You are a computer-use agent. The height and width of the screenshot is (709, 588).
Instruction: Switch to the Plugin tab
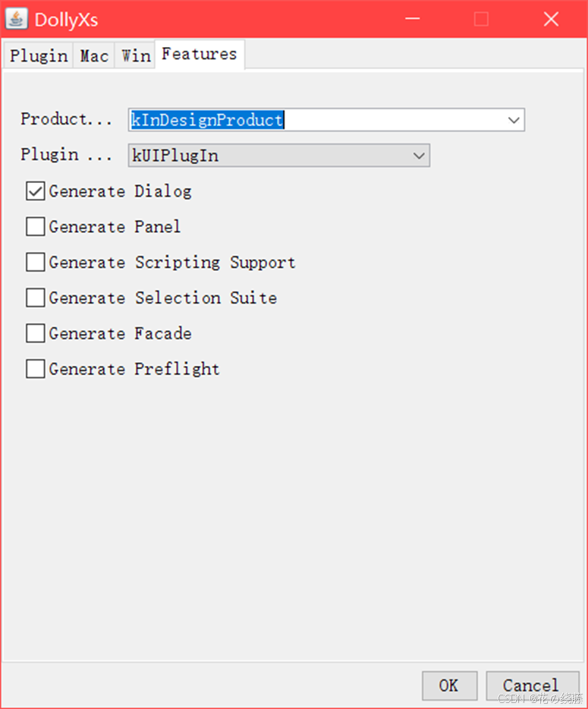pyautogui.click(x=37, y=55)
